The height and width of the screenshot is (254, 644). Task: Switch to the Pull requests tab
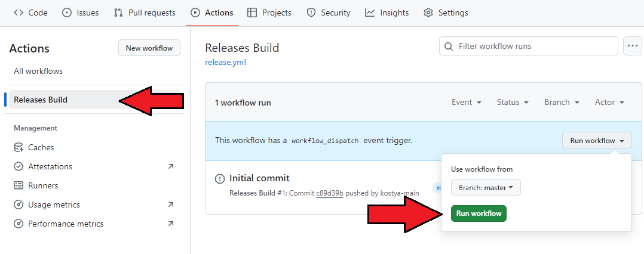point(144,13)
